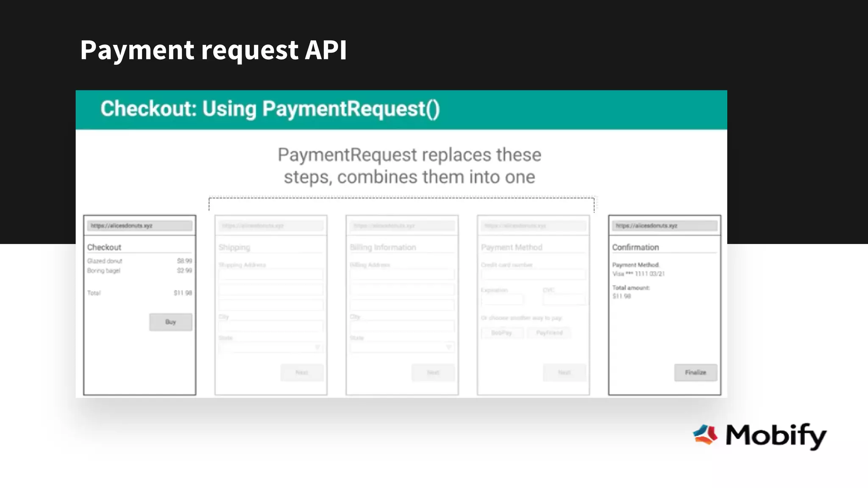Click the Total label in Checkout mockup
Image resolution: width=868 pixels, height=488 pixels.
[94, 293]
